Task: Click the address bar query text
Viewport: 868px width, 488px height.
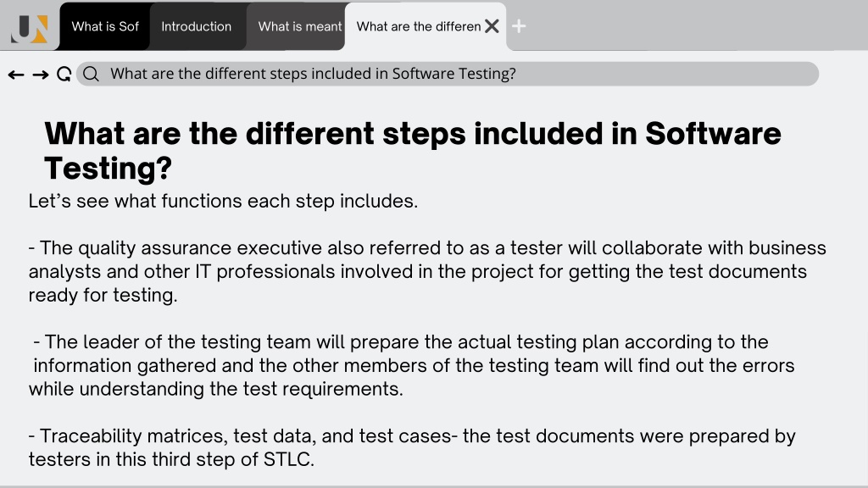Action: [x=313, y=74]
